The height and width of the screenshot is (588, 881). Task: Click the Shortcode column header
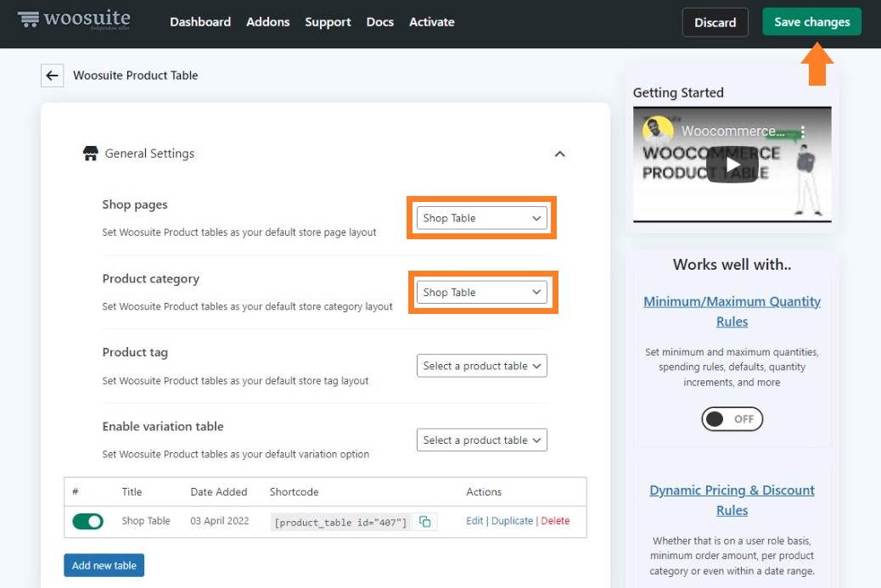pyautogui.click(x=294, y=492)
